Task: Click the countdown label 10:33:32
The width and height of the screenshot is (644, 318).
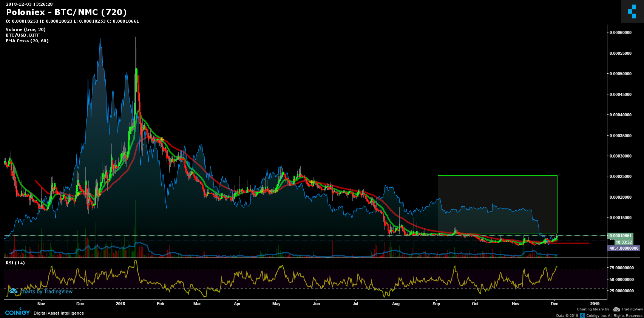Action: (x=624, y=242)
